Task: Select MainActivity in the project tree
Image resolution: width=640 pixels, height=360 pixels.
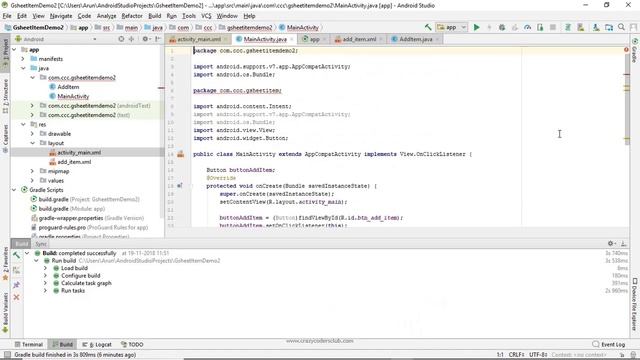Action: 73,96
